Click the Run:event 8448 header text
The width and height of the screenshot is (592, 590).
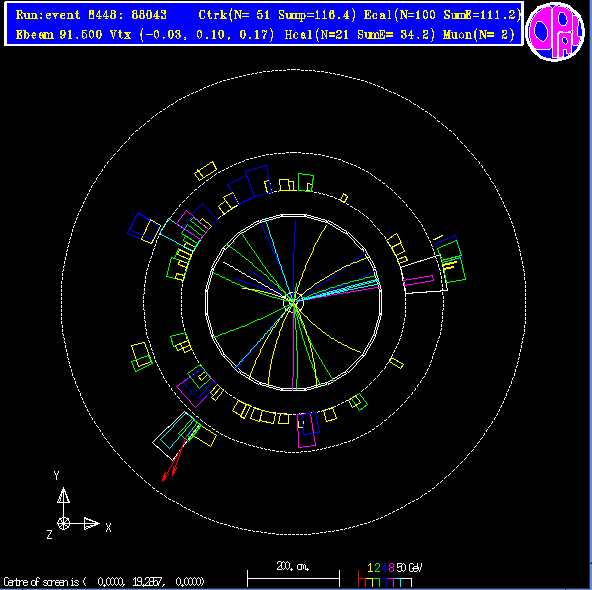click(91, 15)
